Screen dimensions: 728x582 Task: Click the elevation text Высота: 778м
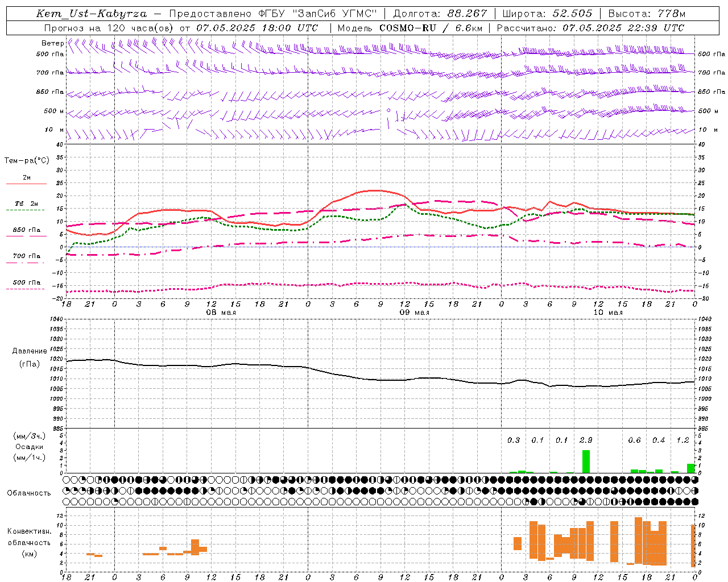[x=647, y=14]
